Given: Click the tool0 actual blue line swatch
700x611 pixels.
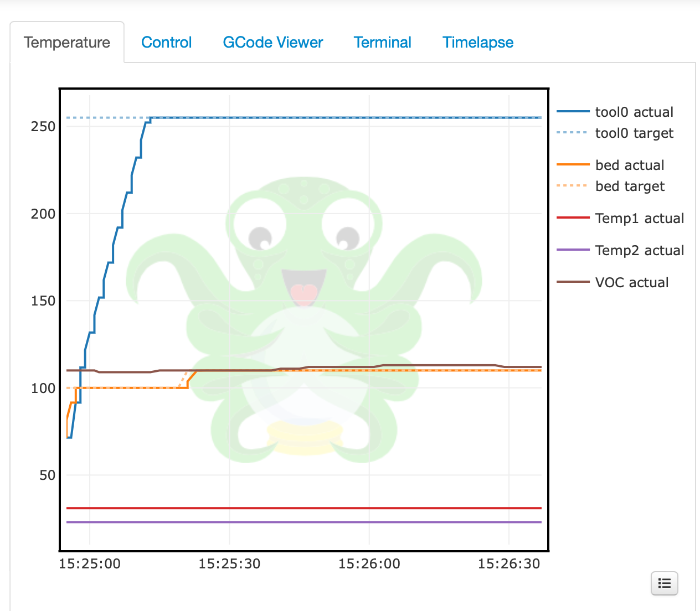Looking at the screenshot, I should [x=573, y=112].
